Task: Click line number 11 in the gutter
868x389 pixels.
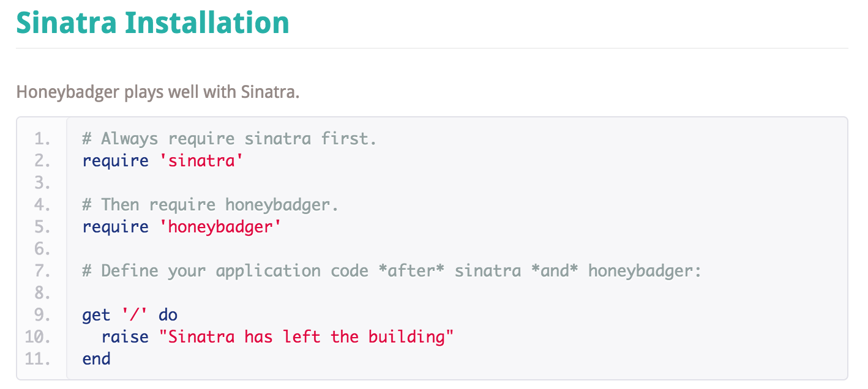Action: click(38, 358)
